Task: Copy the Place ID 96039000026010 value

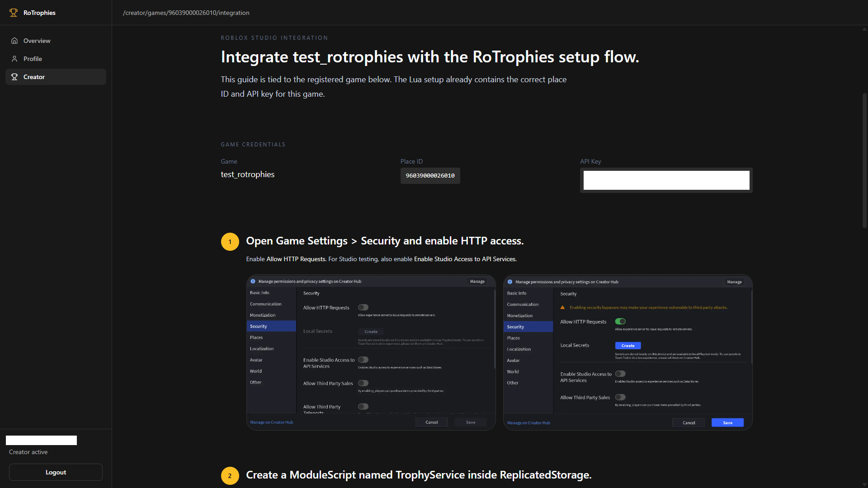Action: click(430, 176)
